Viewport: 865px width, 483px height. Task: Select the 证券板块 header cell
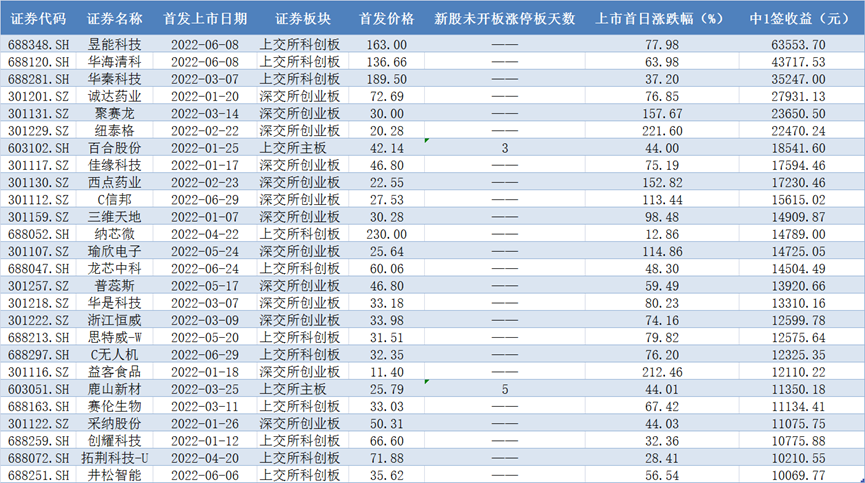299,18
